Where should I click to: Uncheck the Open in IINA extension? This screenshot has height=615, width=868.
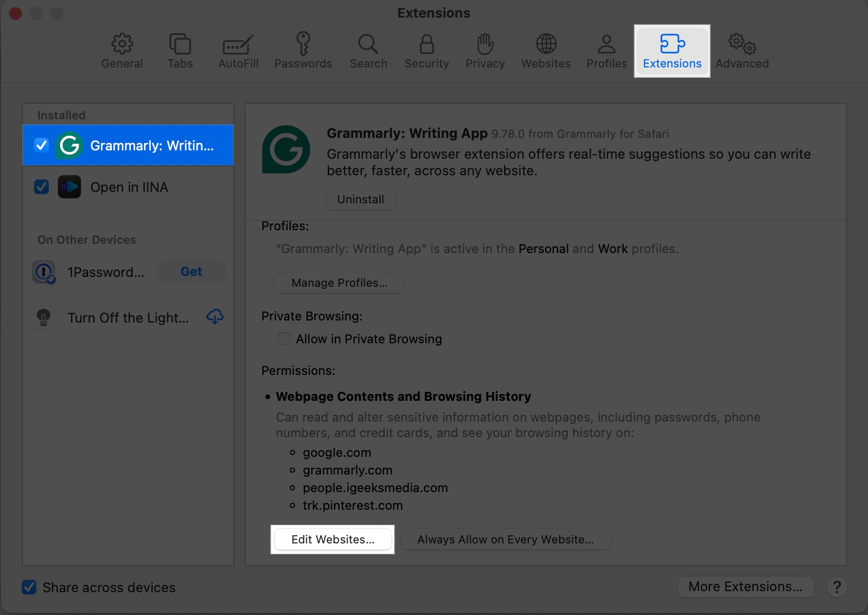pos(41,187)
